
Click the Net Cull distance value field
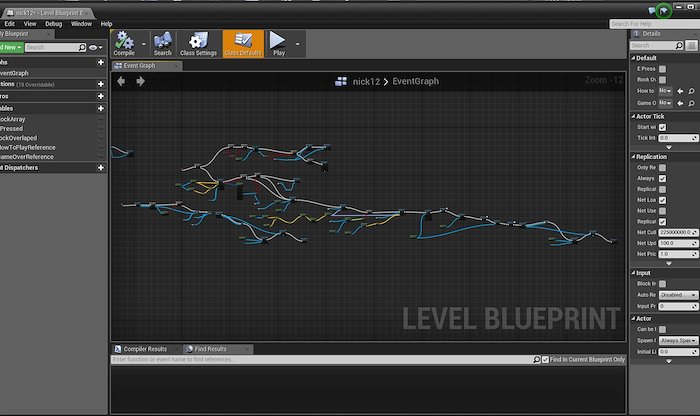(x=678, y=232)
